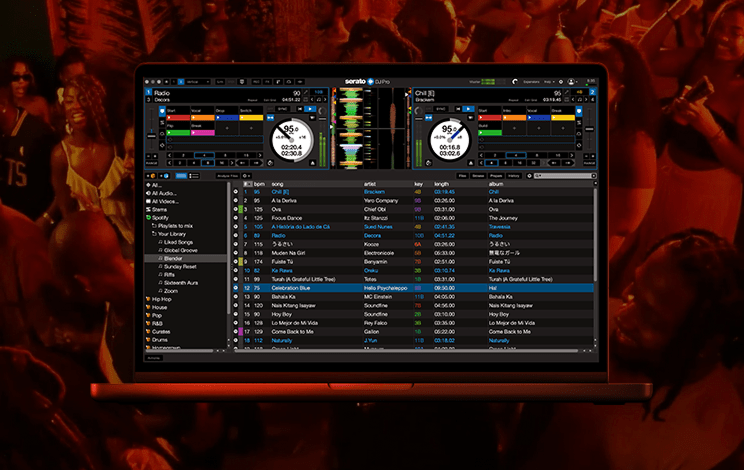This screenshot has width=744, height=470.
Task: Click the Expansions button
Action: [x=531, y=82]
